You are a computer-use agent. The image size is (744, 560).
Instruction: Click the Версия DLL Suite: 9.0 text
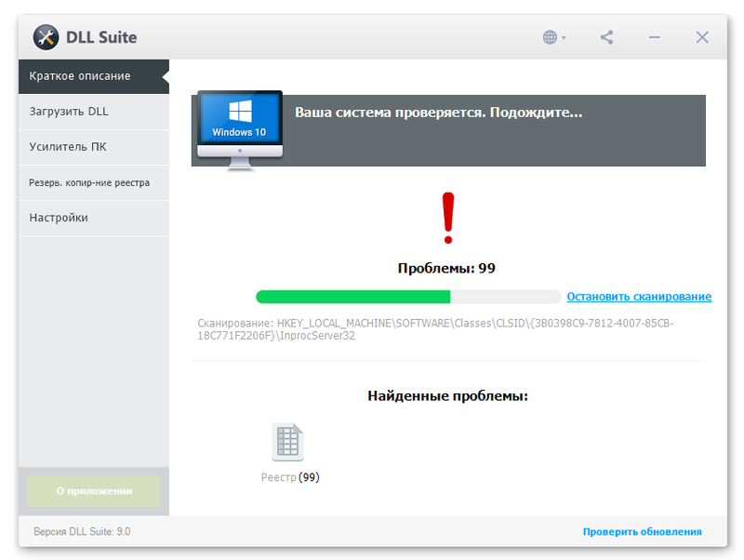click(82, 531)
